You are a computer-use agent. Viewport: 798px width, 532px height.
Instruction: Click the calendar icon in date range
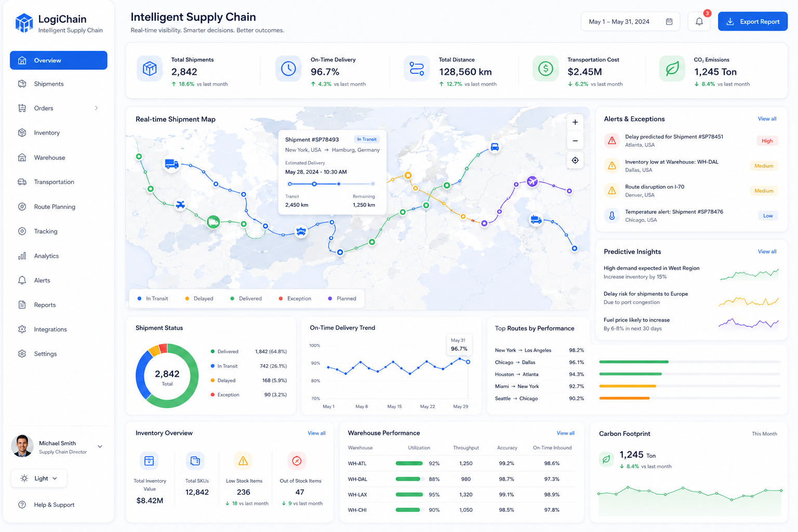[x=669, y=21]
